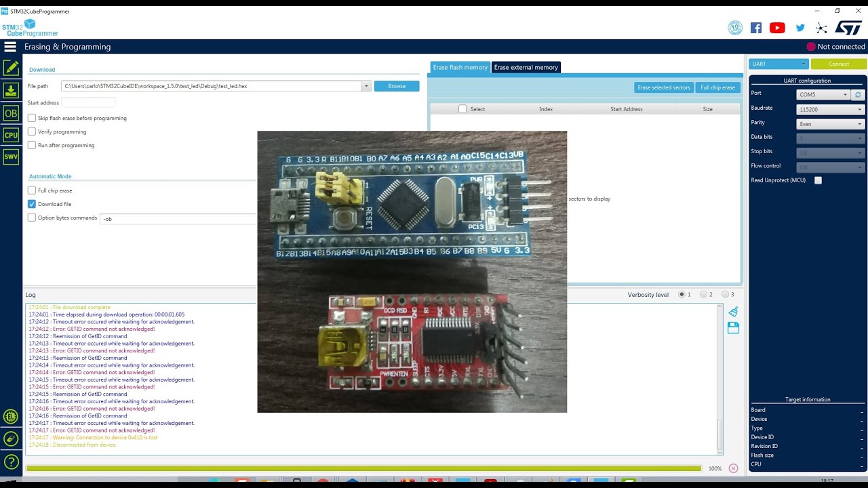Open the Port COM5 dropdown
Screen dimensions: 868x488
[823, 95]
